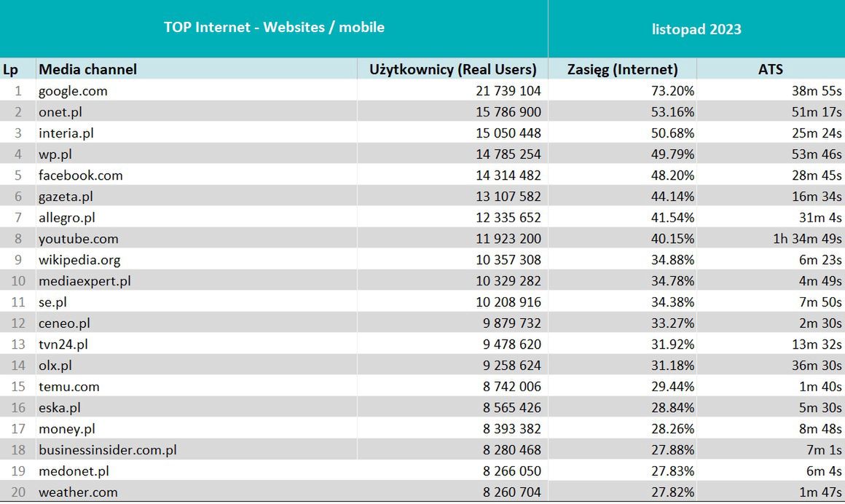Open the youtube.com channel name
845x504 pixels.
pos(78,239)
